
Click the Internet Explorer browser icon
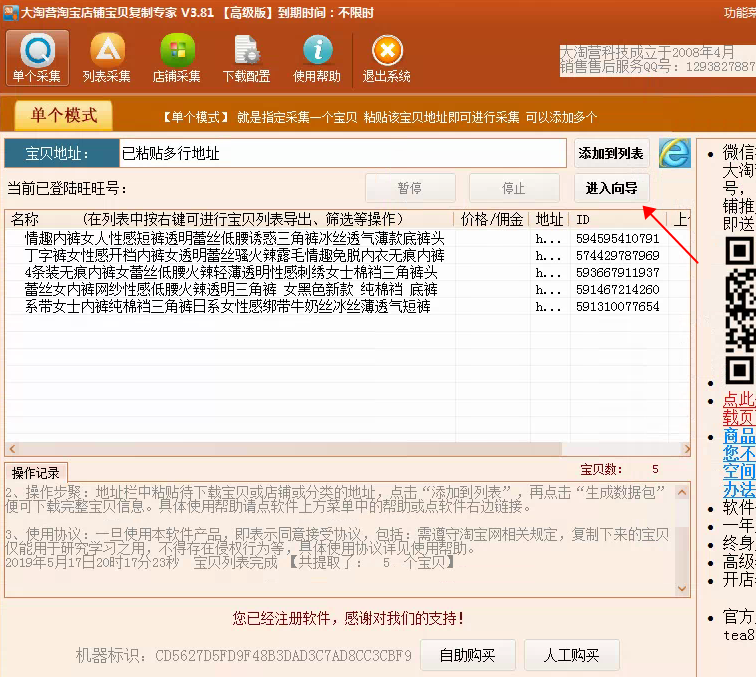pyautogui.click(x=675, y=153)
